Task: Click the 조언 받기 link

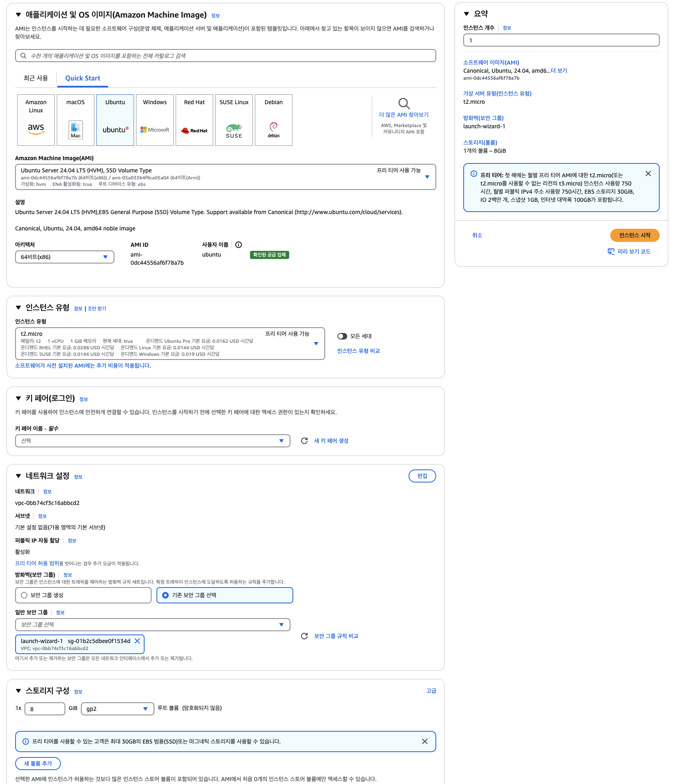Action: 97,308
